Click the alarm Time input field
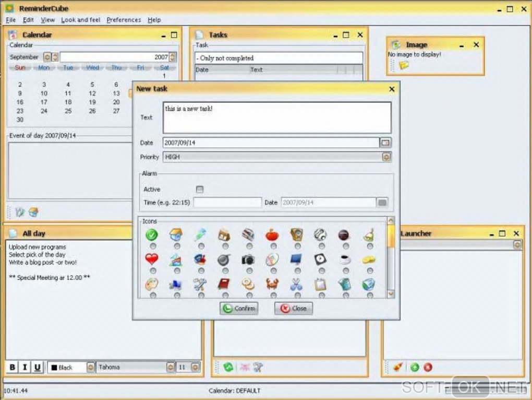The image size is (532, 400). [227, 203]
